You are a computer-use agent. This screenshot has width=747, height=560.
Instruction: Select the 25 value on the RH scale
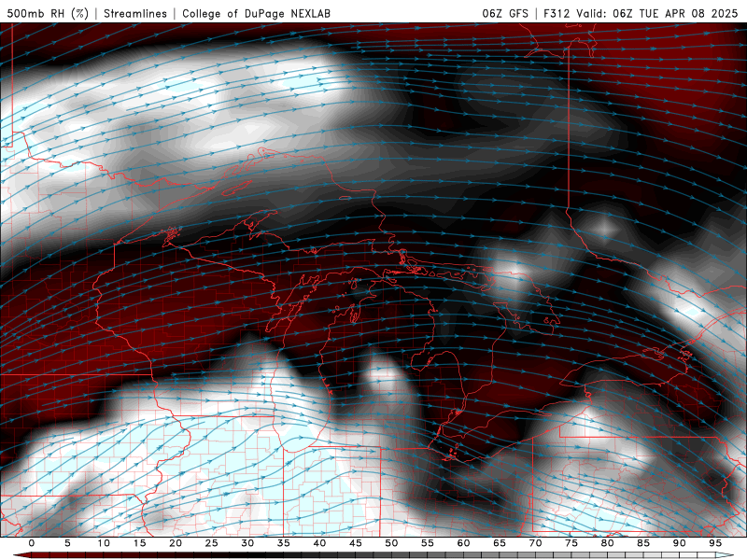[x=212, y=543]
